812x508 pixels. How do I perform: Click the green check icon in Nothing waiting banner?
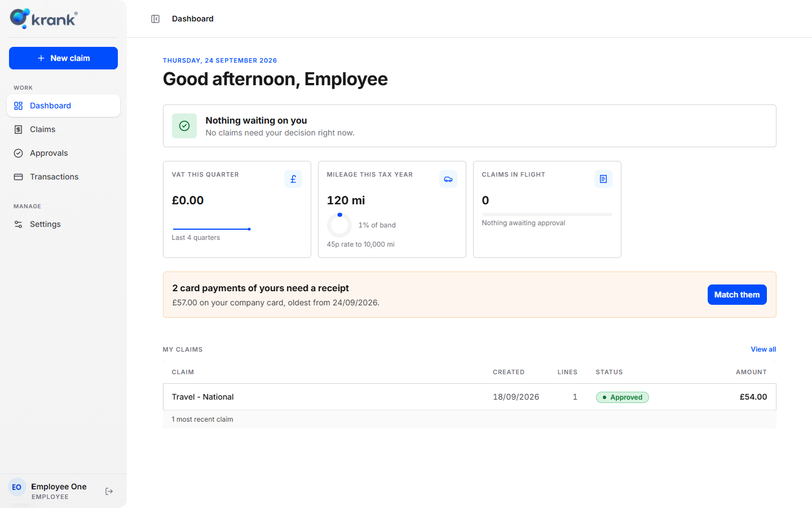(x=184, y=126)
